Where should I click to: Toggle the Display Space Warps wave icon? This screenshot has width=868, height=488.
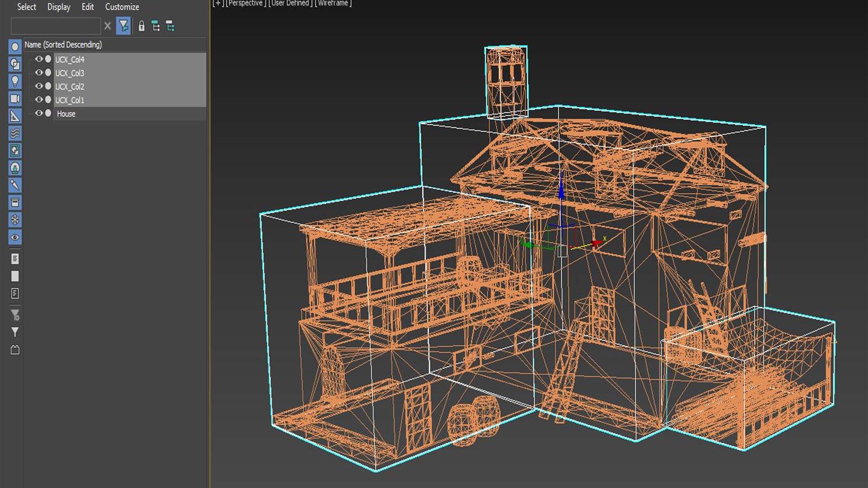15,133
